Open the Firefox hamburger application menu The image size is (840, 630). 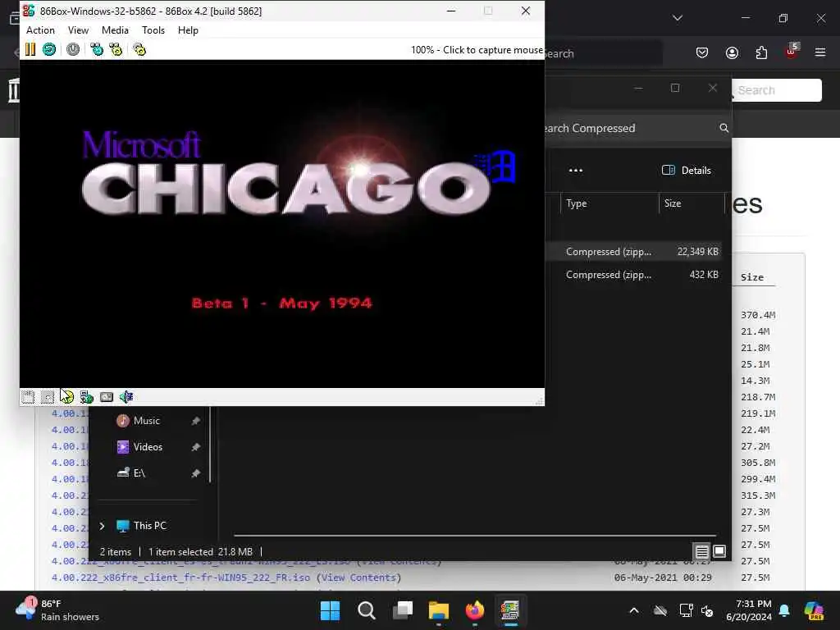click(820, 52)
